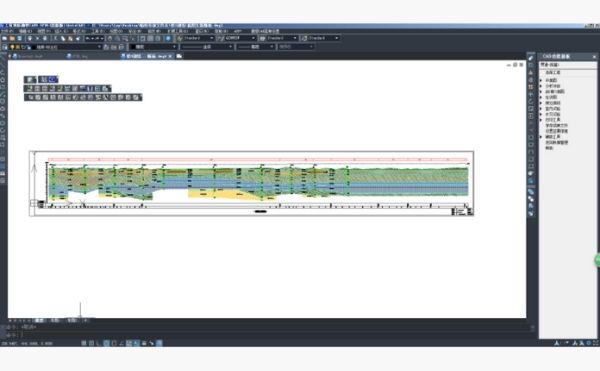The width and height of the screenshot is (600, 371).
Task: Close the CAD panel on the right side
Action: click(594, 57)
